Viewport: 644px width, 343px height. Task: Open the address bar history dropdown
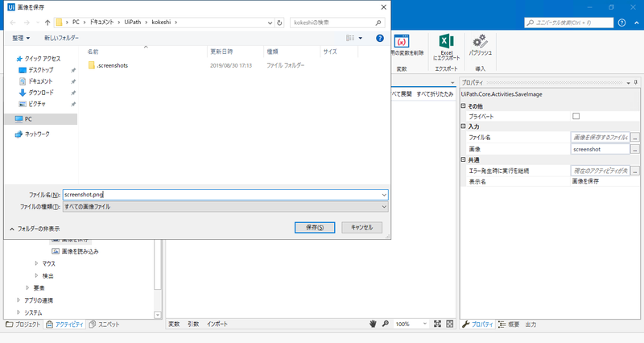[270, 23]
